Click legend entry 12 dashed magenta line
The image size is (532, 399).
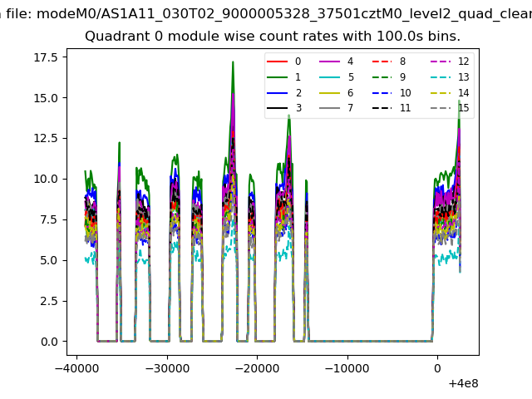click(441, 62)
